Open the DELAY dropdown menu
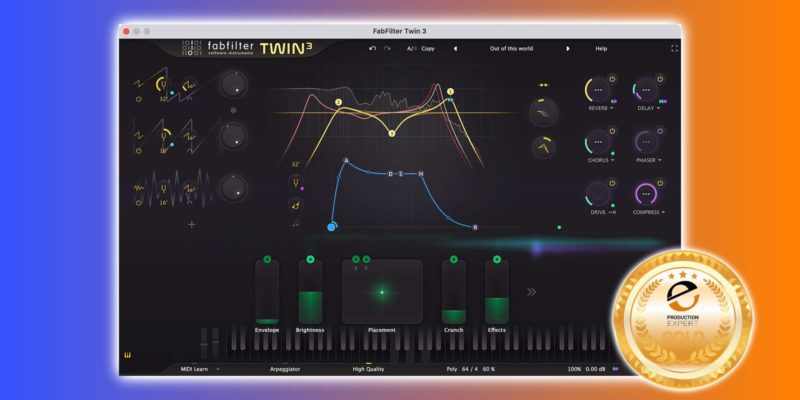 648,108
